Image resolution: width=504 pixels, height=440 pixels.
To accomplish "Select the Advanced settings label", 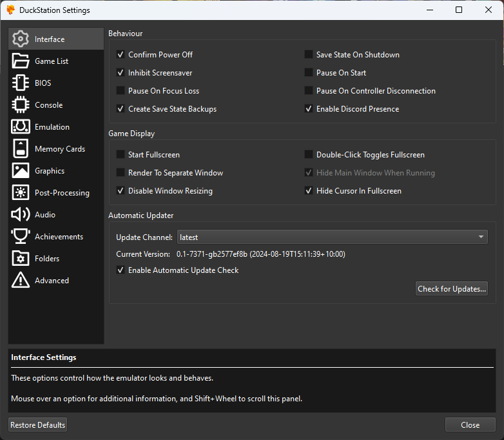I will (x=52, y=281).
